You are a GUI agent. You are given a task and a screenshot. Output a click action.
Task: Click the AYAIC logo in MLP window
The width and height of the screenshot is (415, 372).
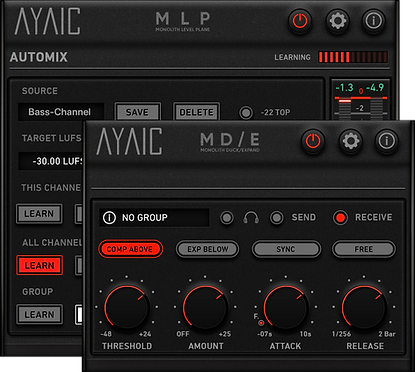47,21
